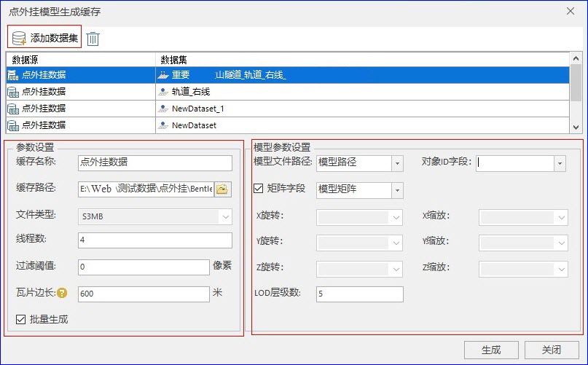Click 点外挂数据 text in 轨道_右线 row

coord(44,92)
